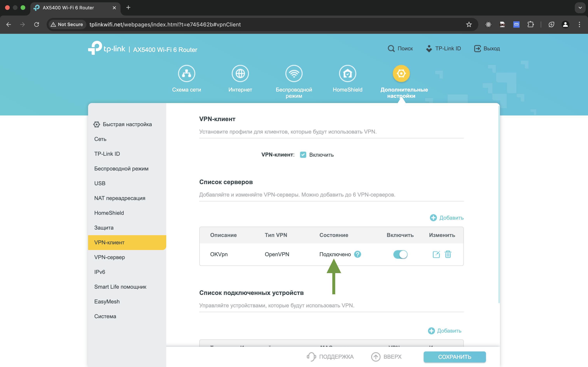This screenshot has width=588, height=367.
Task: Open the browser extensions puzzle menu
Action: tap(530, 24)
